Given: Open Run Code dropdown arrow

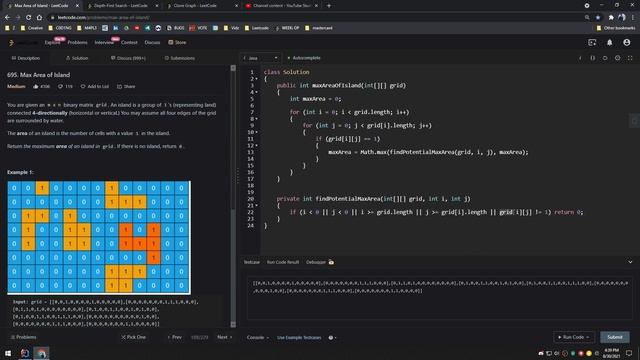Looking at the screenshot, I should click(x=587, y=337).
